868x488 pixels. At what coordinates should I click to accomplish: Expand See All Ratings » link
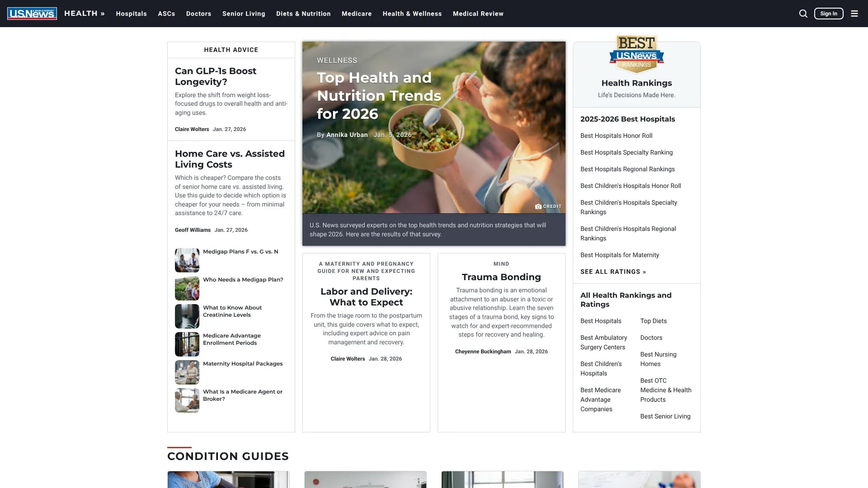pyautogui.click(x=613, y=272)
